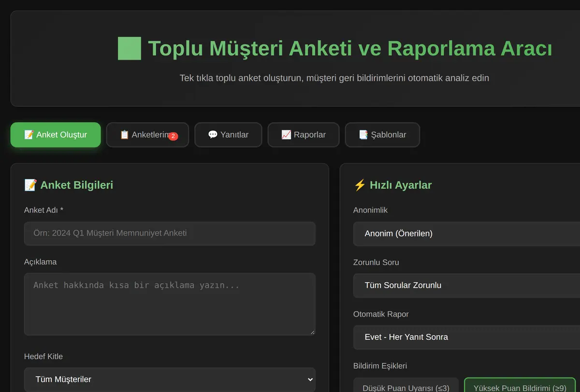Focus the Açıklama text area
Image resolution: width=580 pixels, height=392 pixels.
pos(170,305)
